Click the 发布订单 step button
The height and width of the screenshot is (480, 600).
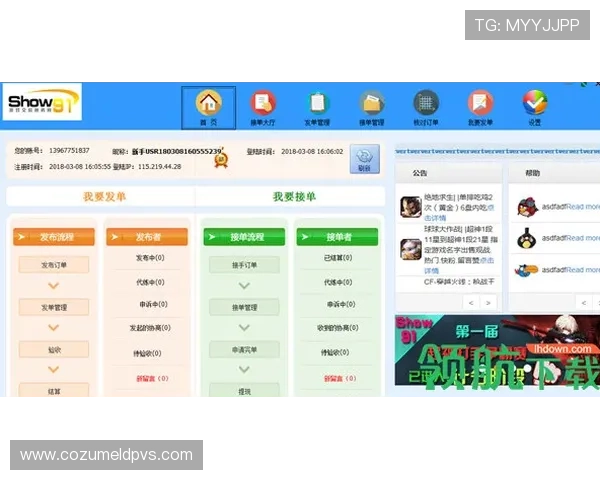click(54, 265)
